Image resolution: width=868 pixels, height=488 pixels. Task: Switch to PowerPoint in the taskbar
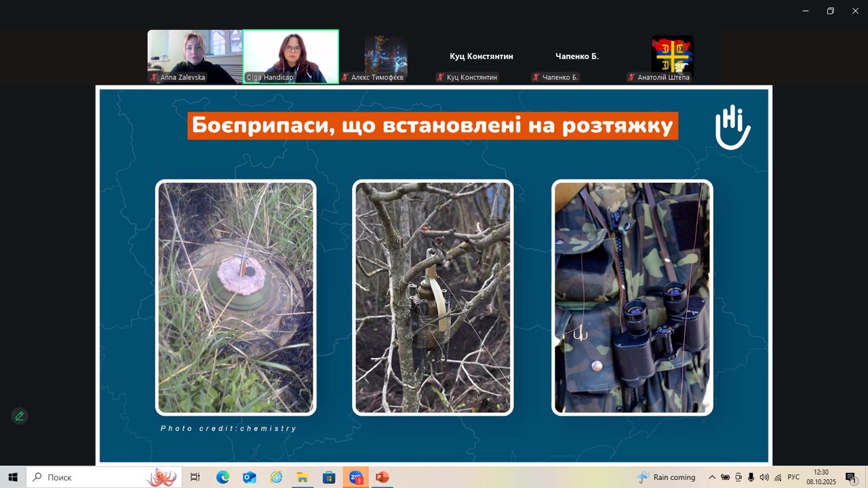click(x=381, y=477)
